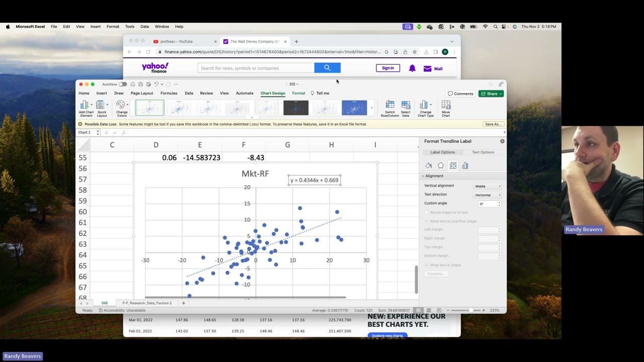Click the Move Chart icon
The image size is (644, 362).
pyautogui.click(x=446, y=108)
